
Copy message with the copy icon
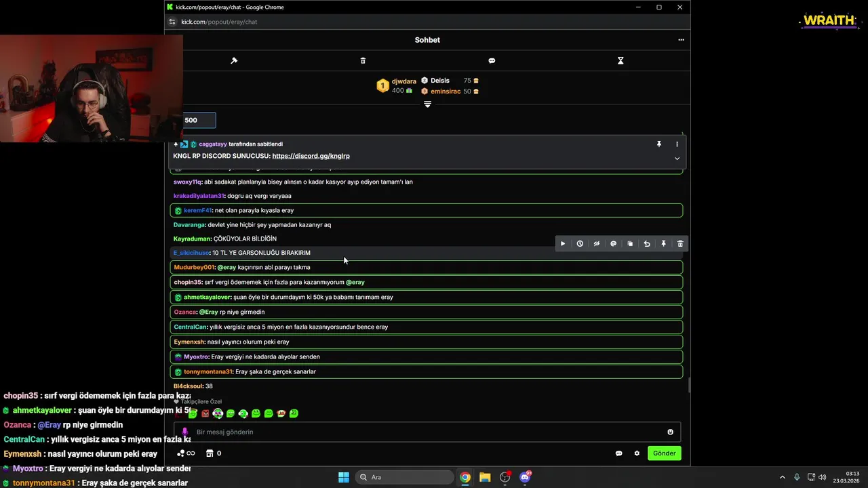630,243
